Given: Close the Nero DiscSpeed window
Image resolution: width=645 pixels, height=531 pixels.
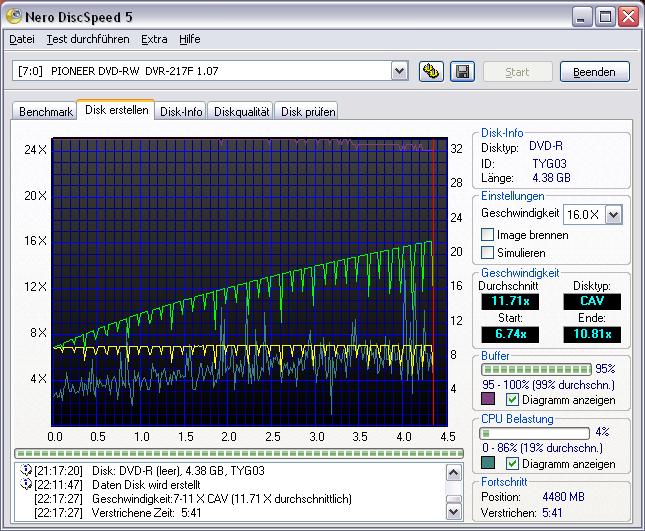Looking at the screenshot, I should point(629,17).
